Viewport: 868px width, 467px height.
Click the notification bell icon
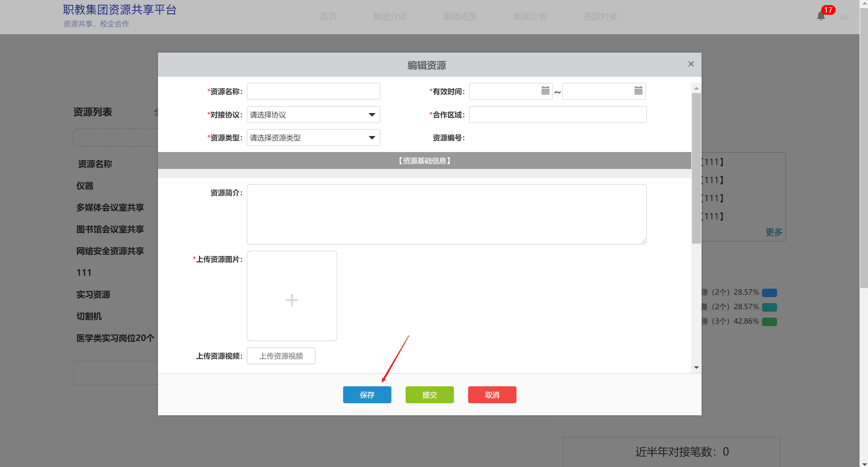821,16
